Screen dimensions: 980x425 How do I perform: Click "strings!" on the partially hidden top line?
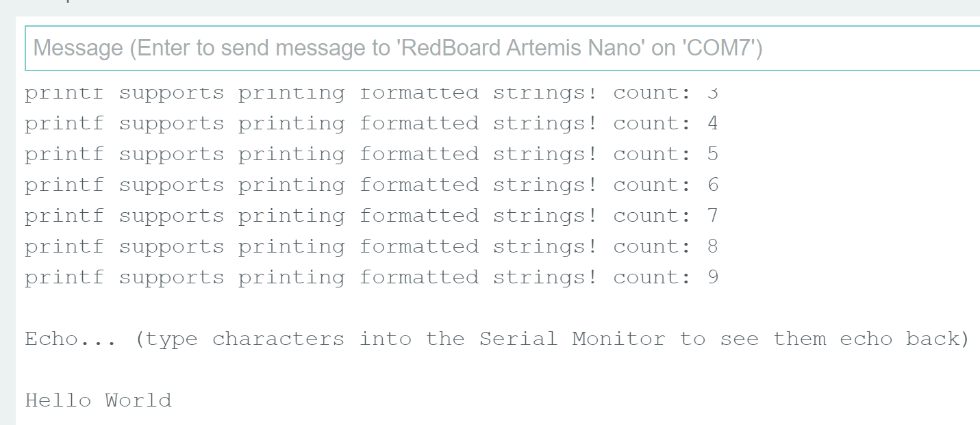545,94
